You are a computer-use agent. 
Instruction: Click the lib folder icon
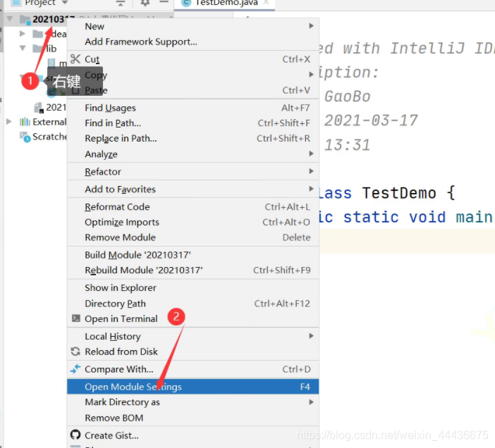click(x=38, y=48)
